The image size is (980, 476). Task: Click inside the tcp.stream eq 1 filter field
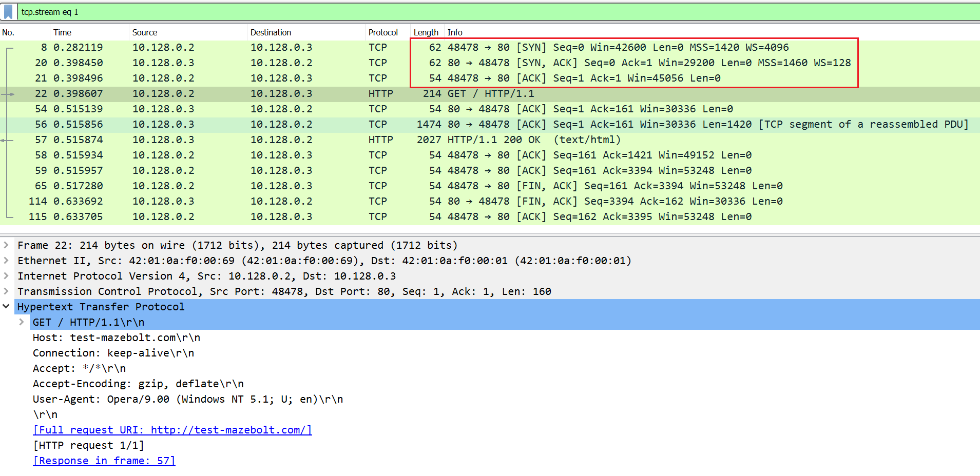205,11
